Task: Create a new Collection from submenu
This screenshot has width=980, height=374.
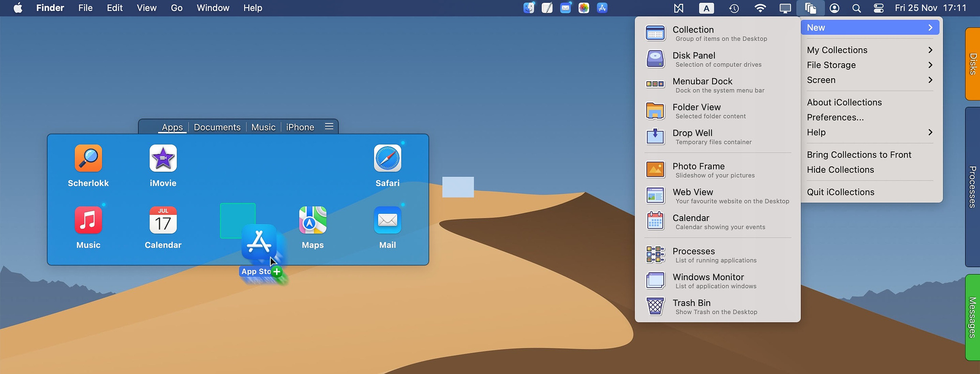Action: [718, 33]
